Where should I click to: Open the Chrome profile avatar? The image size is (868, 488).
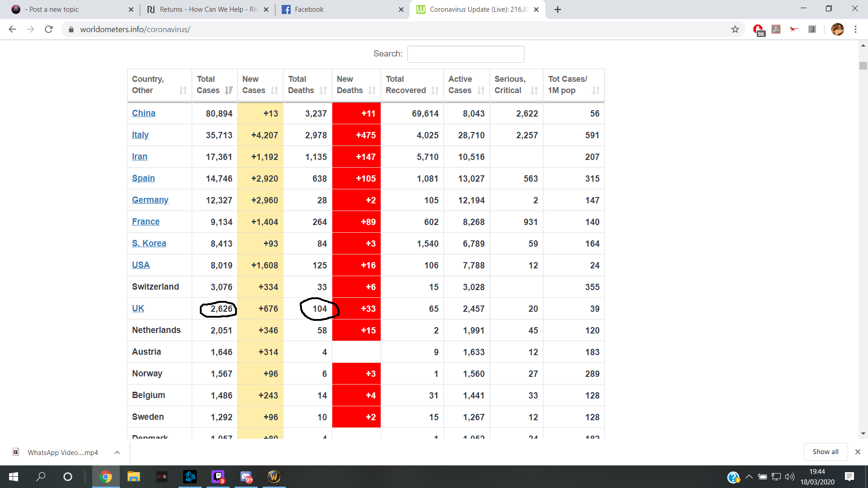pos(837,29)
